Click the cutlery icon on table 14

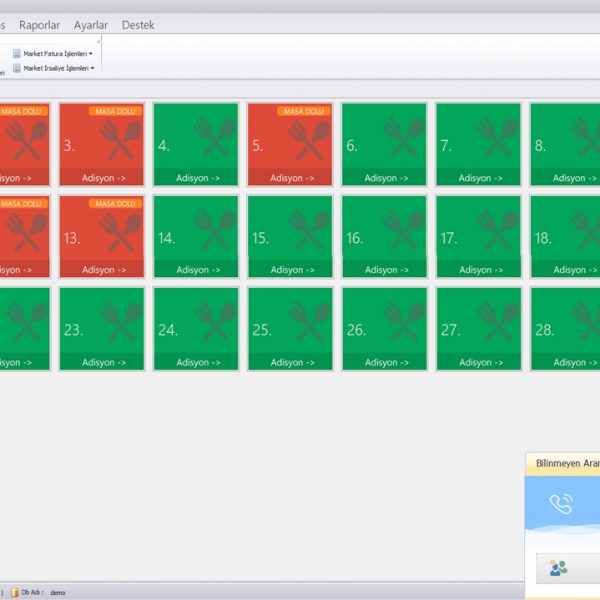pyautogui.click(x=214, y=231)
